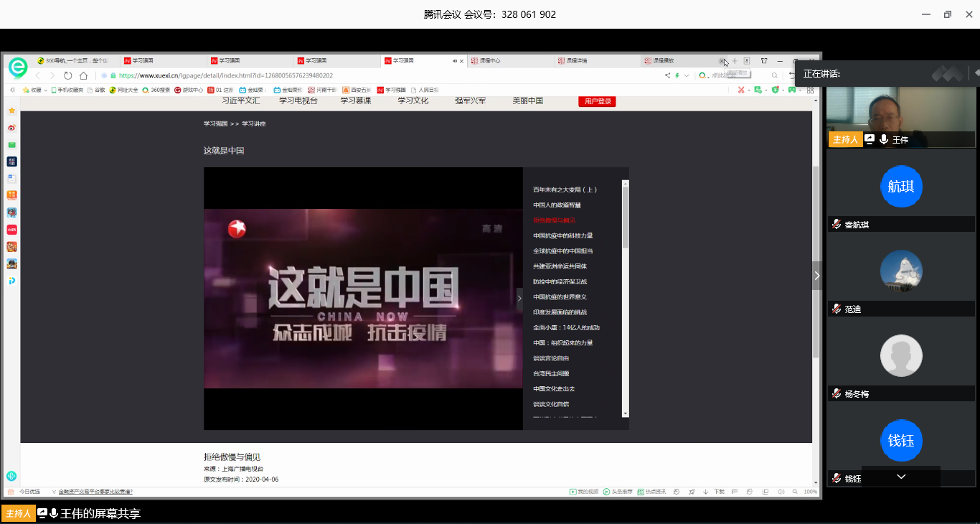Expand the 收藏 favorites dropdown arrow
This screenshot has height=524, width=980.
click(45, 90)
